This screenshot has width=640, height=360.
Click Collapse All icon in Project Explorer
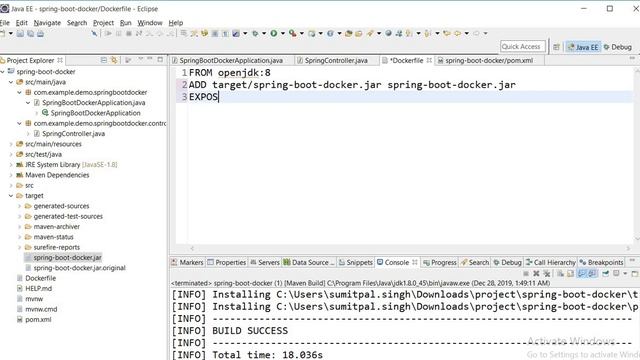(104, 60)
